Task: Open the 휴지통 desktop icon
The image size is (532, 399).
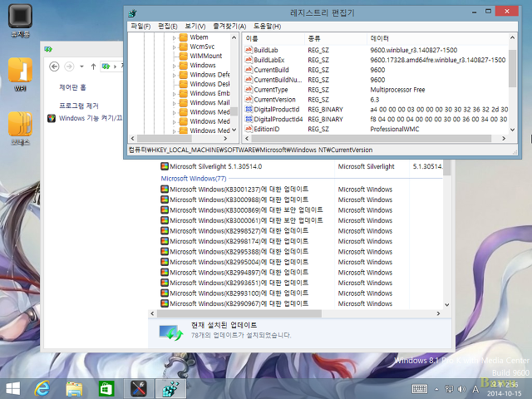Action: (x=20, y=20)
